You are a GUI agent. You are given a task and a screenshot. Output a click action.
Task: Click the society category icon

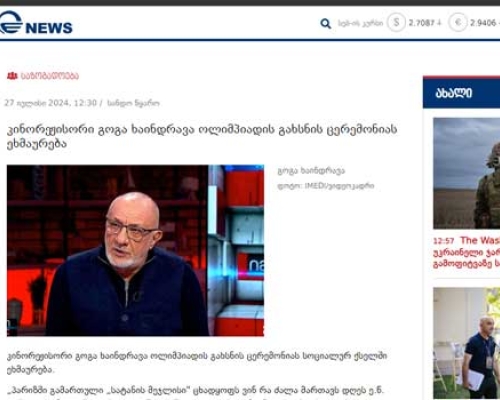[12, 76]
